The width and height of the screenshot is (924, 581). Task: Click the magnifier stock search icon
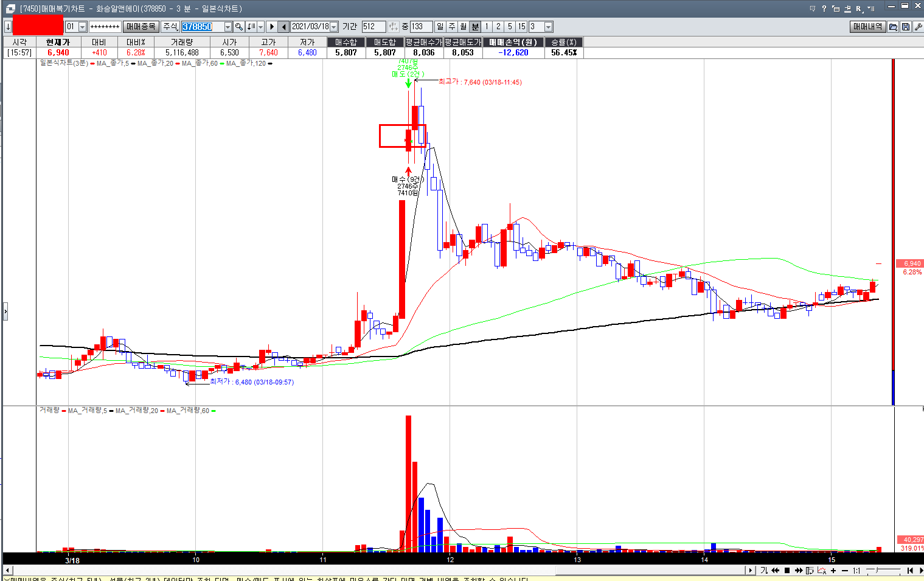tap(239, 27)
